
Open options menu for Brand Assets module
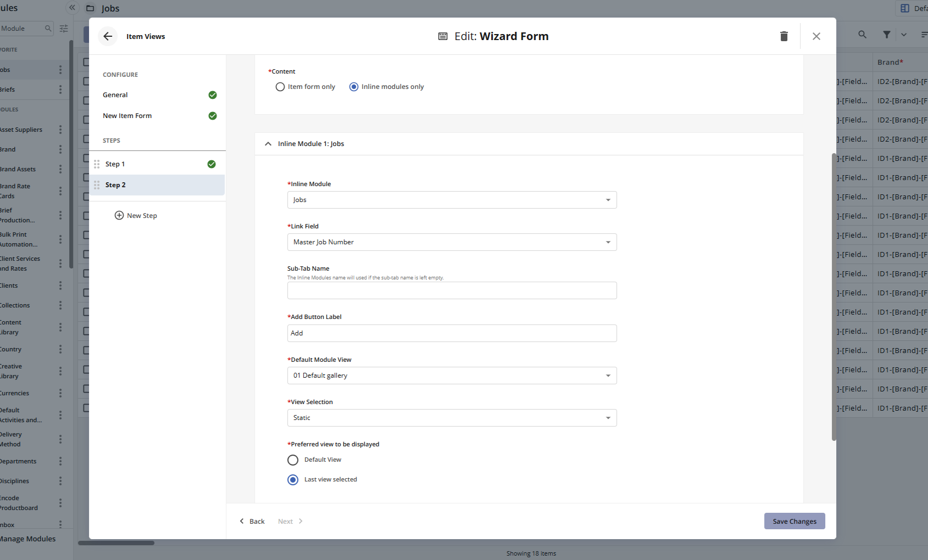[x=60, y=169]
